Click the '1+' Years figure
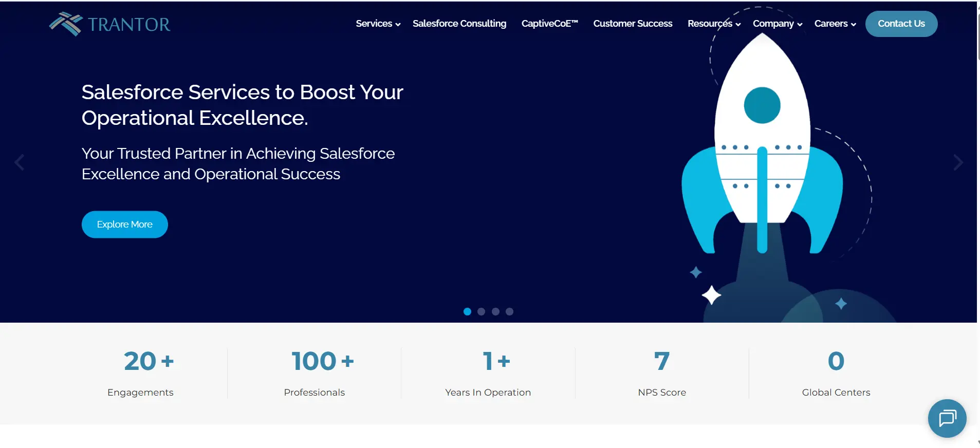Viewport: 980px width, 448px height. (x=496, y=361)
